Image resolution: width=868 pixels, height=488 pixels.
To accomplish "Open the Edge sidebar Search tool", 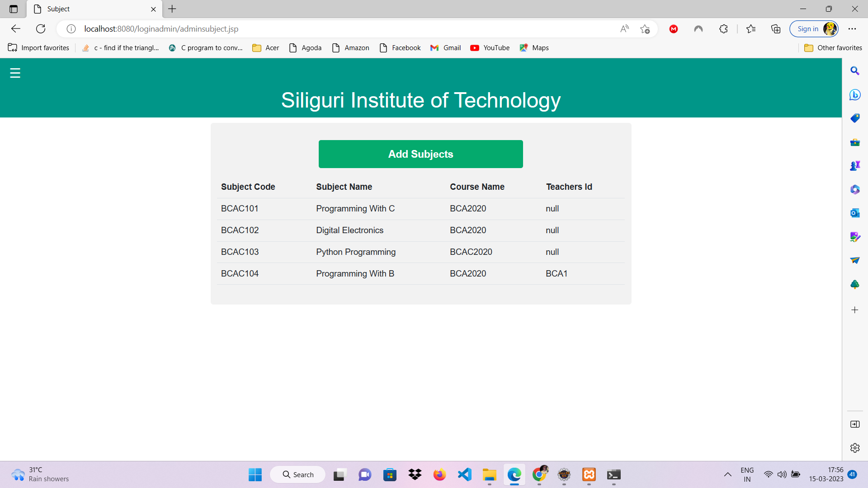I will click(x=855, y=71).
